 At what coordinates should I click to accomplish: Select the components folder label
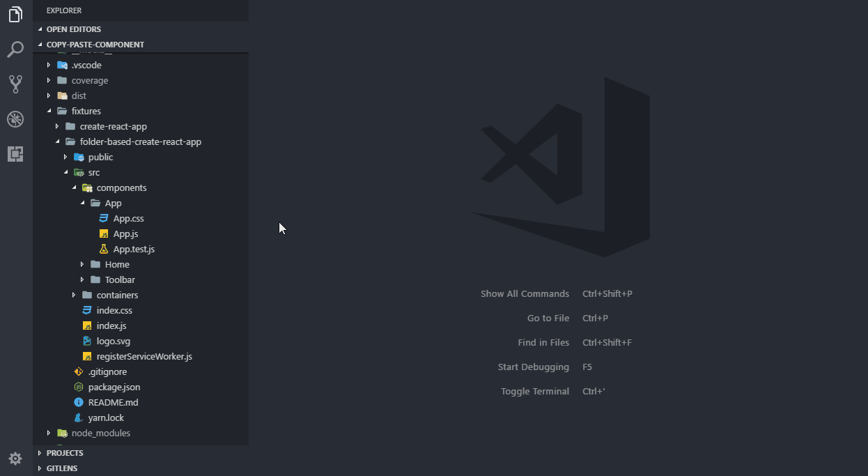pos(121,187)
